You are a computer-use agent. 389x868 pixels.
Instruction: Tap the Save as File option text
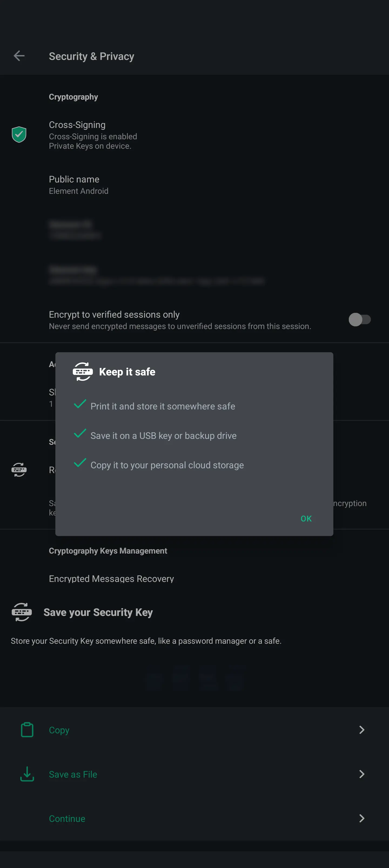click(x=73, y=774)
